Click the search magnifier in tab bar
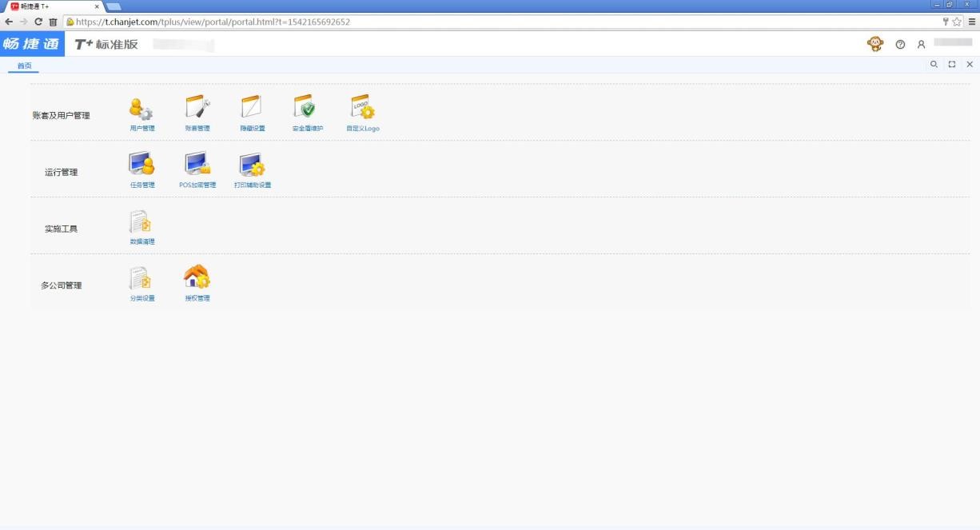 (x=934, y=64)
